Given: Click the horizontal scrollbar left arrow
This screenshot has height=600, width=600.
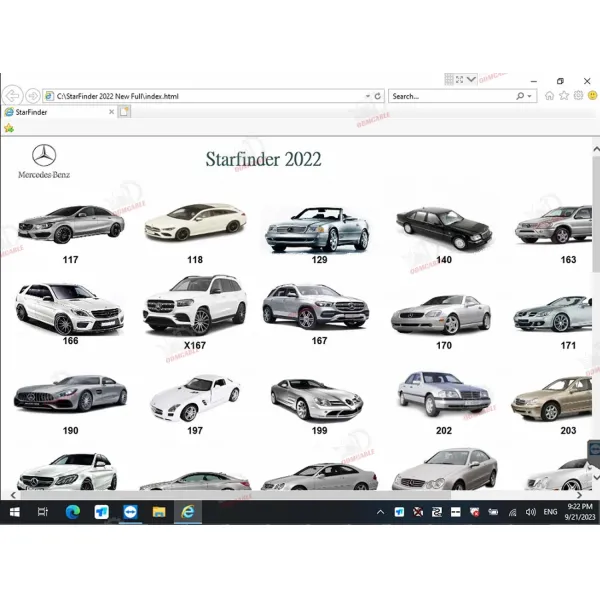Looking at the screenshot, I should (13, 495).
